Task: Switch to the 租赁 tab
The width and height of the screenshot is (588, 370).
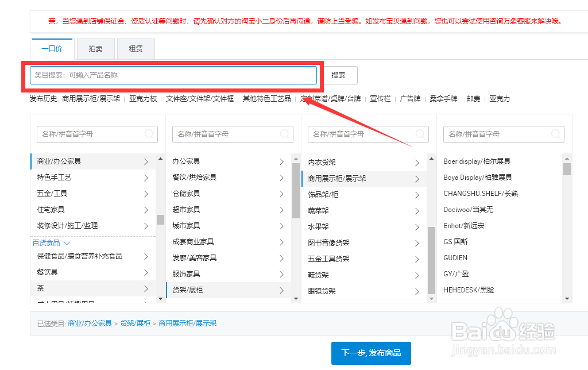Action: (136, 49)
